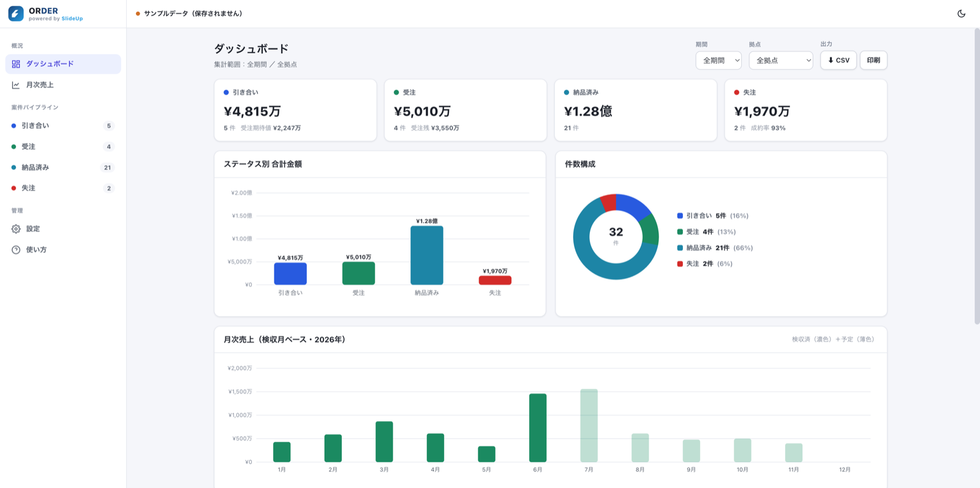Click the 失注 summary card showing ¥1,970万
980x488 pixels.
pyautogui.click(x=806, y=110)
